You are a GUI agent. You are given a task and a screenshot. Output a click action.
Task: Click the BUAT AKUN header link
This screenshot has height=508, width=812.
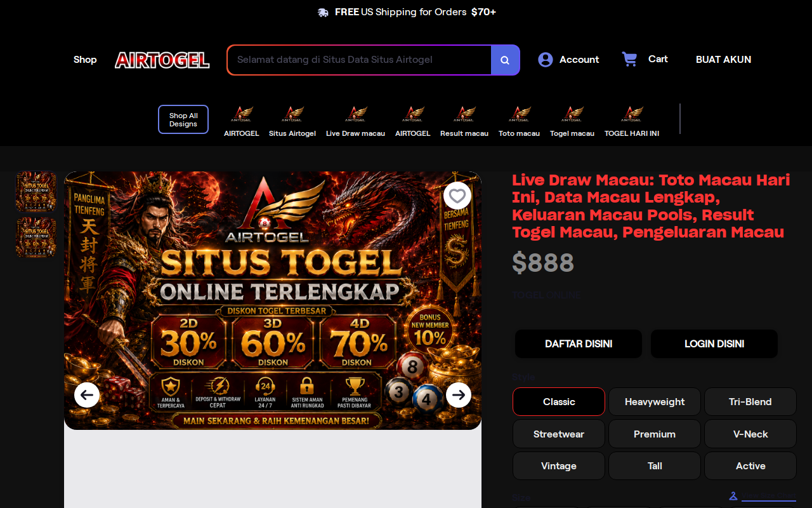click(x=723, y=60)
